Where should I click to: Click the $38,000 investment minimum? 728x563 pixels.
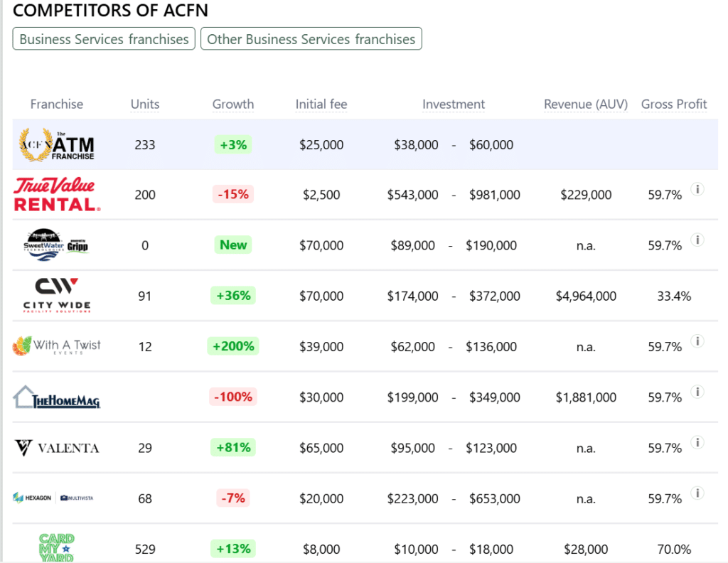pyautogui.click(x=416, y=145)
